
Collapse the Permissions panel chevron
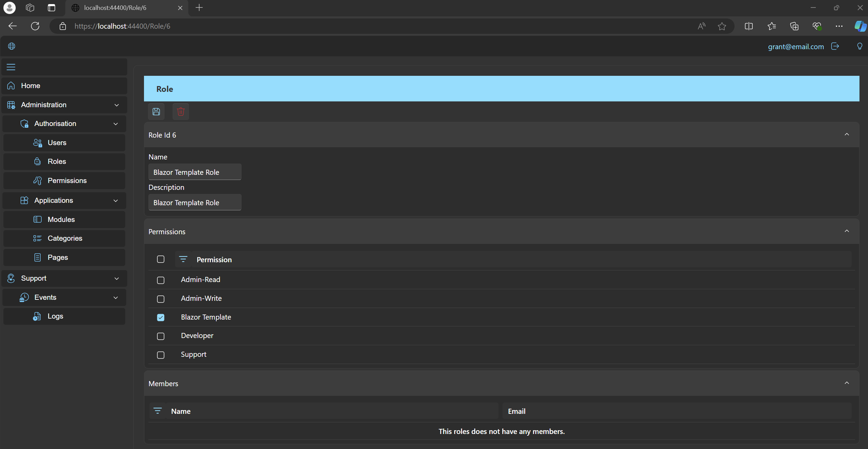pyautogui.click(x=847, y=231)
